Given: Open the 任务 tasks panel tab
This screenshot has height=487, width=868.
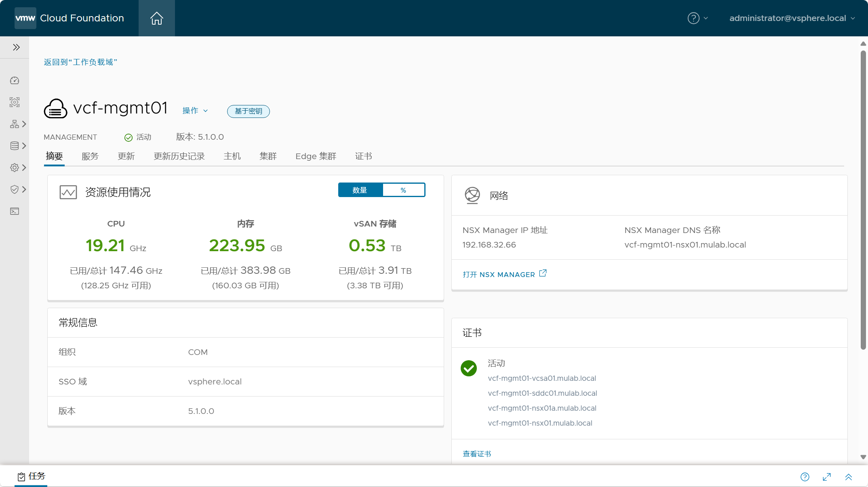Looking at the screenshot, I should click(x=31, y=476).
